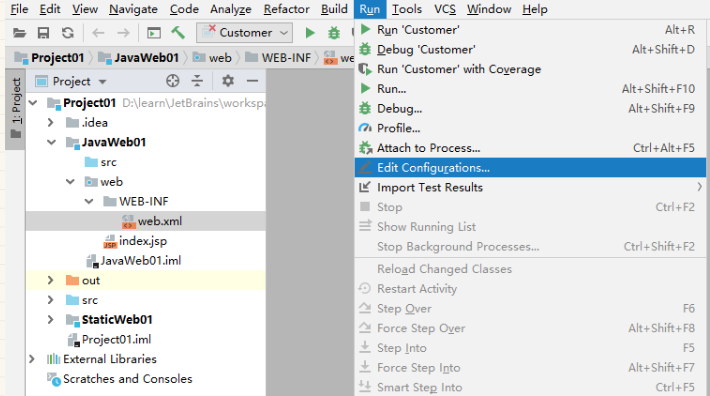Viewport: 710px width, 396px height.
Task: Click the JavaWeb01 breadcrumb
Action: tap(139, 58)
